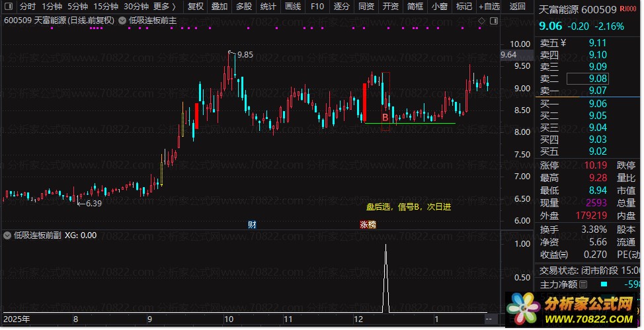Click the 6.39 low price label
Screen dimensions: 644x330
pyautogui.click(x=94, y=203)
